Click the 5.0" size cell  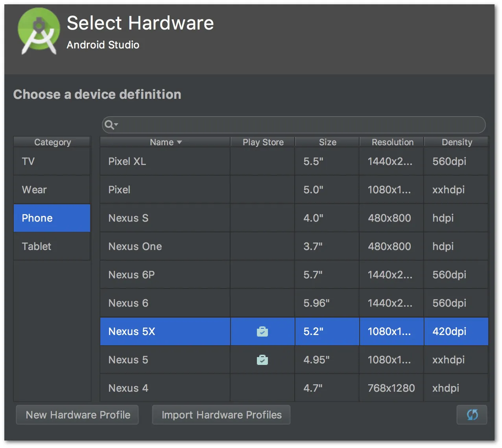[x=327, y=190]
